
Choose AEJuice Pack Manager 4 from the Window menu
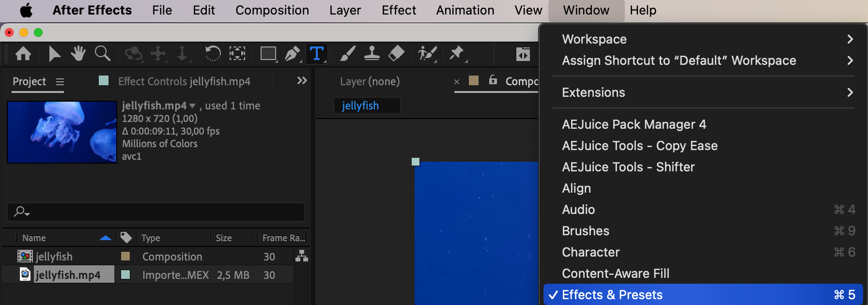(x=703, y=124)
